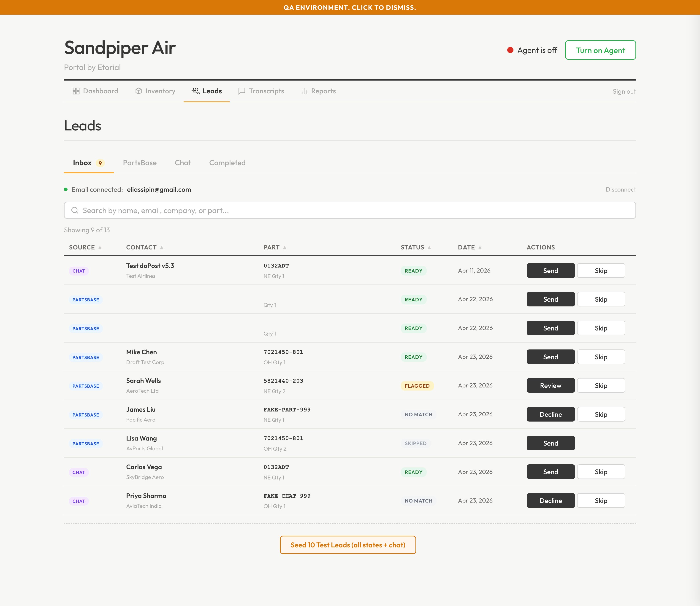Viewport: 700px width, 606px height.
Task: Sort by Contact column arrow
Action: (162, 248)
